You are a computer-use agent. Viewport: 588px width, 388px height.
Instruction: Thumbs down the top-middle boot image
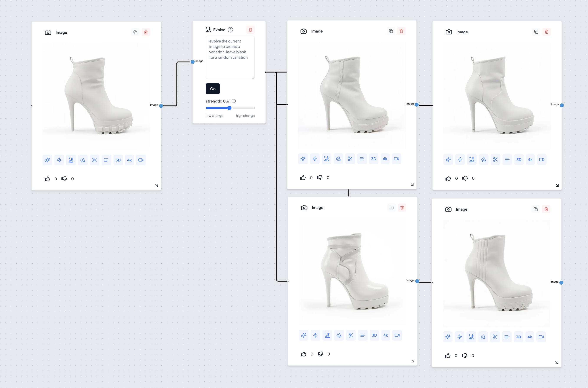(x=320, y=178)
